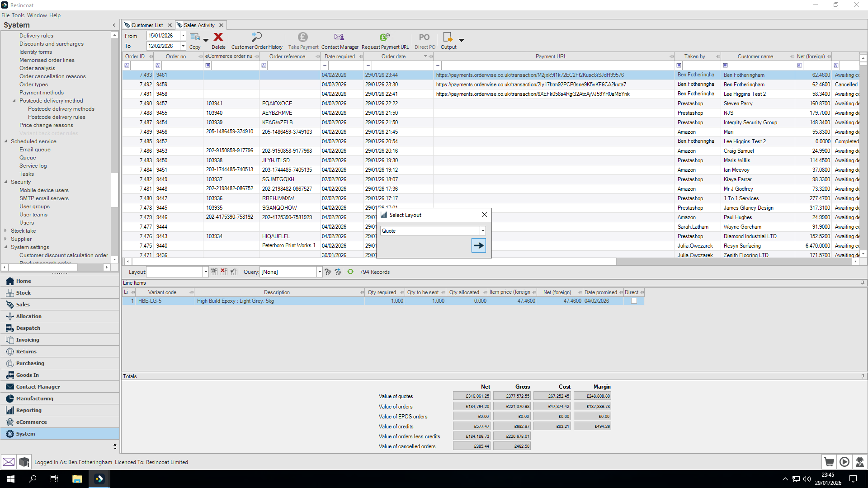
Task: Click the refresh records icon
Action: 350,272
